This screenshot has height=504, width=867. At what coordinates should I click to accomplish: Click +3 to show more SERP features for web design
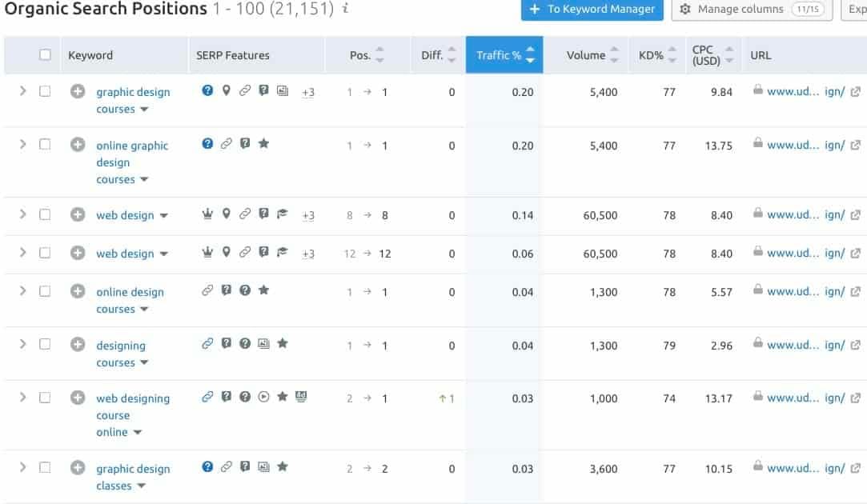[x=307, y=214]
